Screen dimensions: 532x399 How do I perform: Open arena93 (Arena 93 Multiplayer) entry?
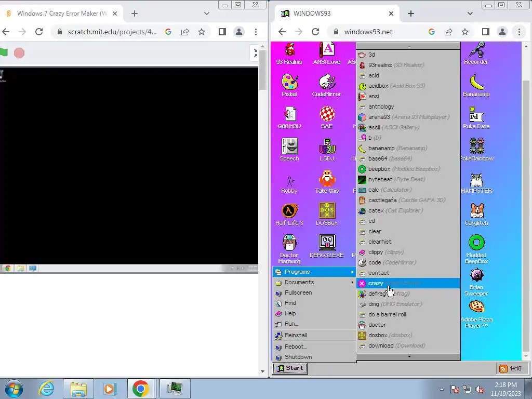pyautogui.click(x=408, y=117)
